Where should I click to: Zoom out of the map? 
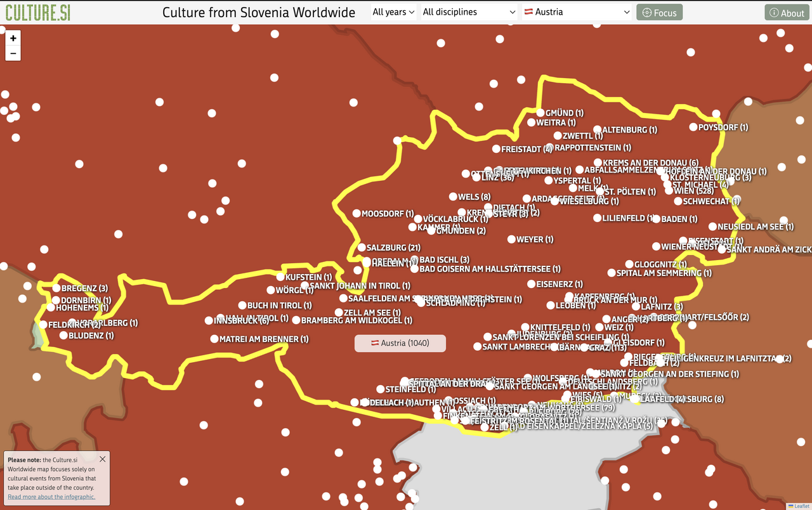point(13,53)
